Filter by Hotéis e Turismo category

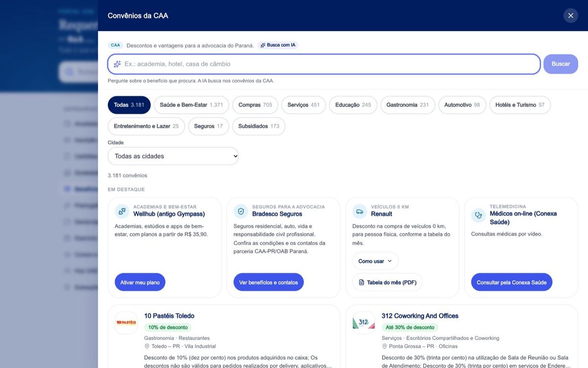520,105
